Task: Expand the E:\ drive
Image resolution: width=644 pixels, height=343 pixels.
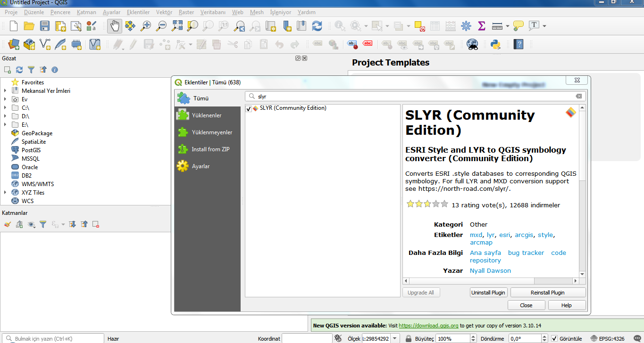Action: [5, 125]
